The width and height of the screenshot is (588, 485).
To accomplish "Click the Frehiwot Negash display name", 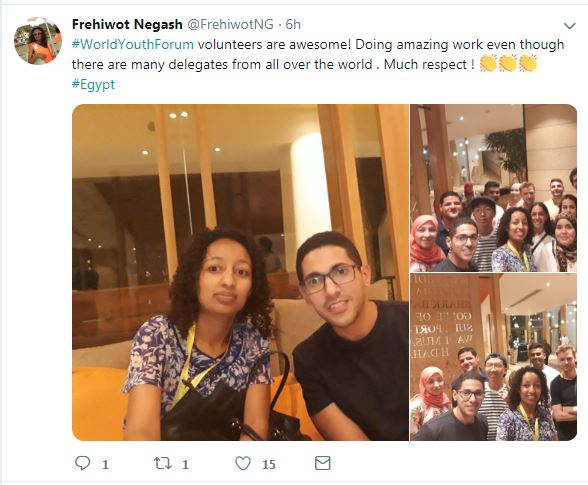I will point(127,24).
